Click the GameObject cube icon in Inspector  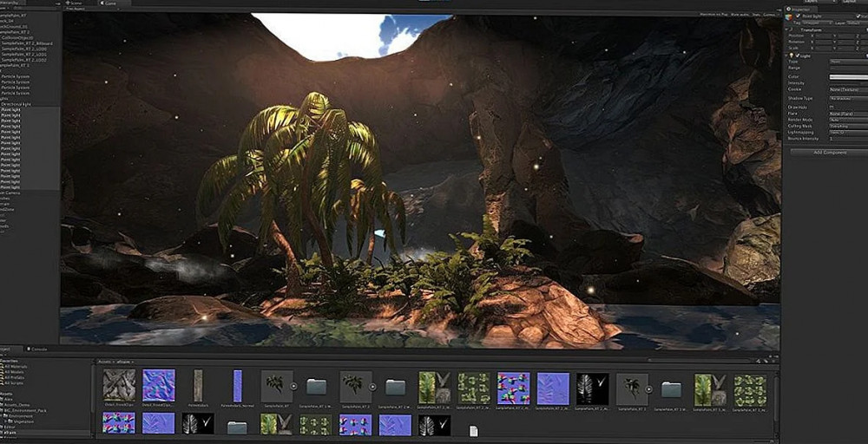pyautogui.click(x=789, y=16)
